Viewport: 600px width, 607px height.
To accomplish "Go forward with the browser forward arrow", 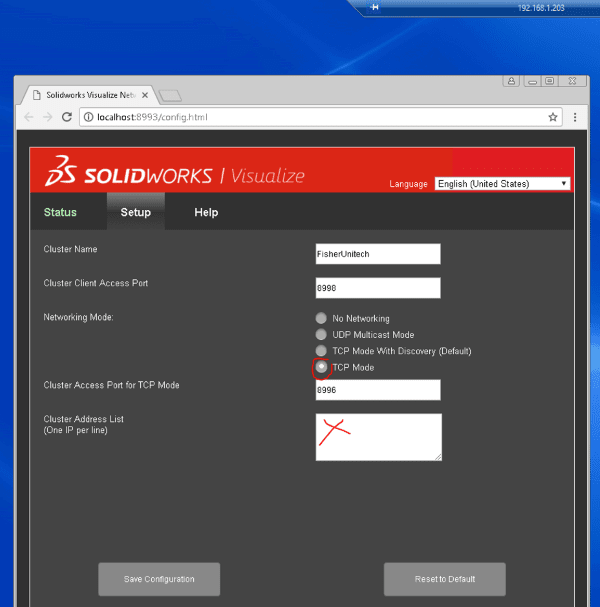I will [x=48, y=117].
